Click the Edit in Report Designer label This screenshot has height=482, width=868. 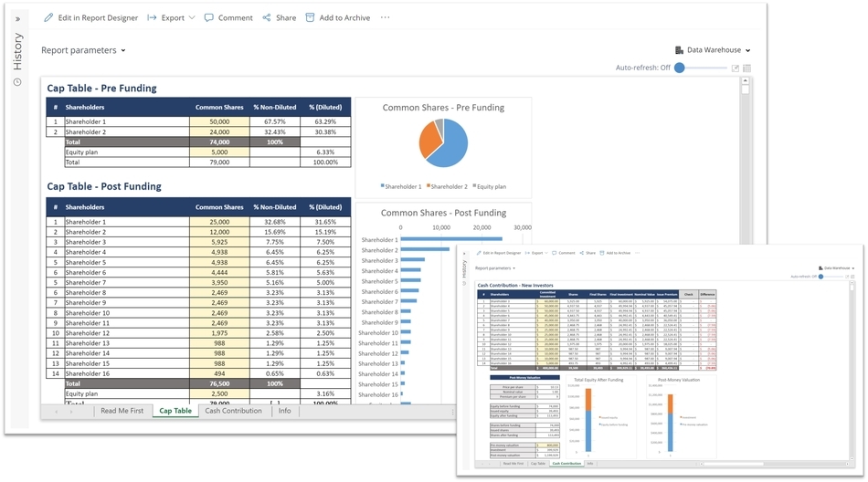[98, 17]
